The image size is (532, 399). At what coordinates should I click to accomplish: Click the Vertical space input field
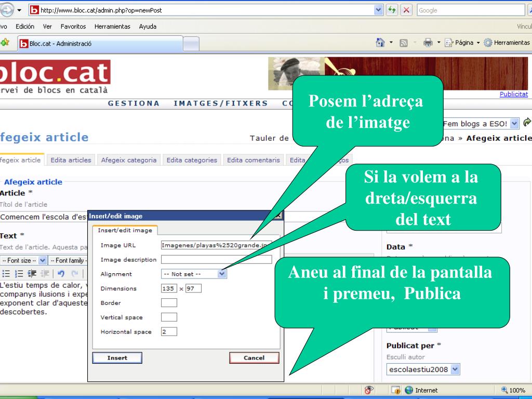169,317
